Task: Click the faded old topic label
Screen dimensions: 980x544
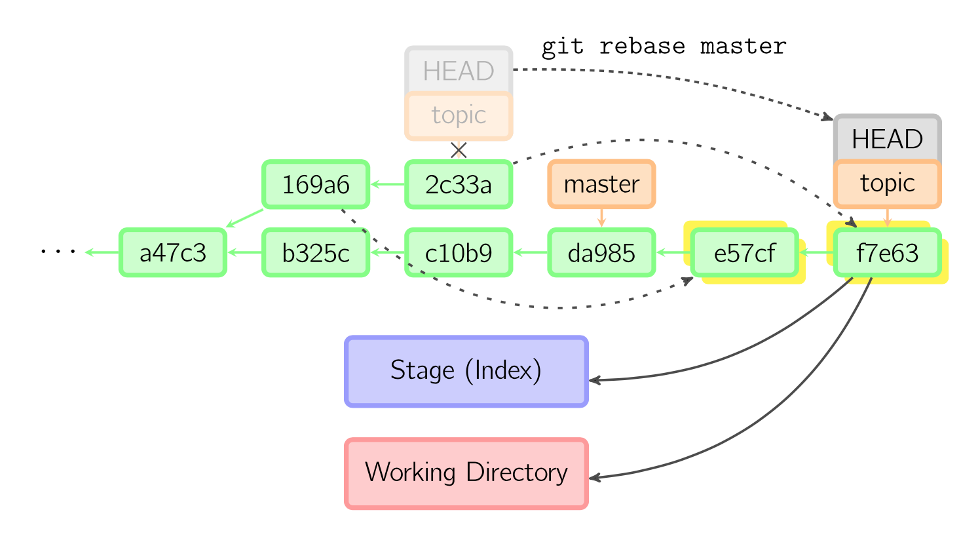Action: [x=459, y=116]
